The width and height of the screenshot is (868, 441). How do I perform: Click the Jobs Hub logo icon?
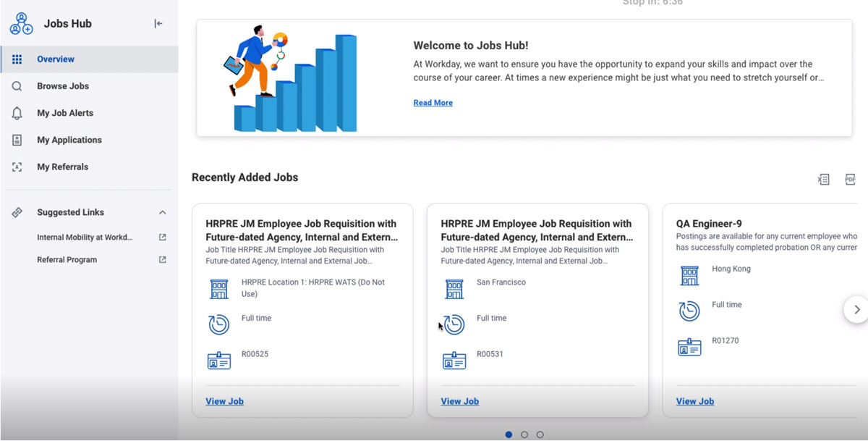tap(21, 23)
